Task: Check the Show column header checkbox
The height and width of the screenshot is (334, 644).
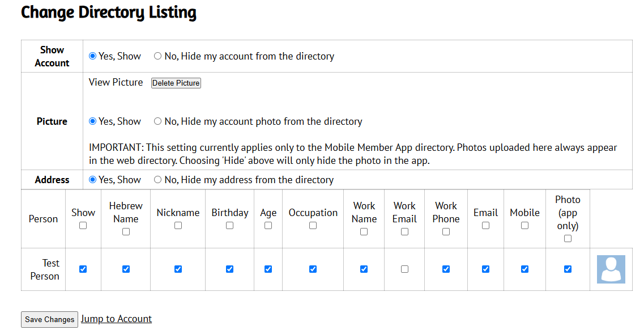Action: pos(83,225)
